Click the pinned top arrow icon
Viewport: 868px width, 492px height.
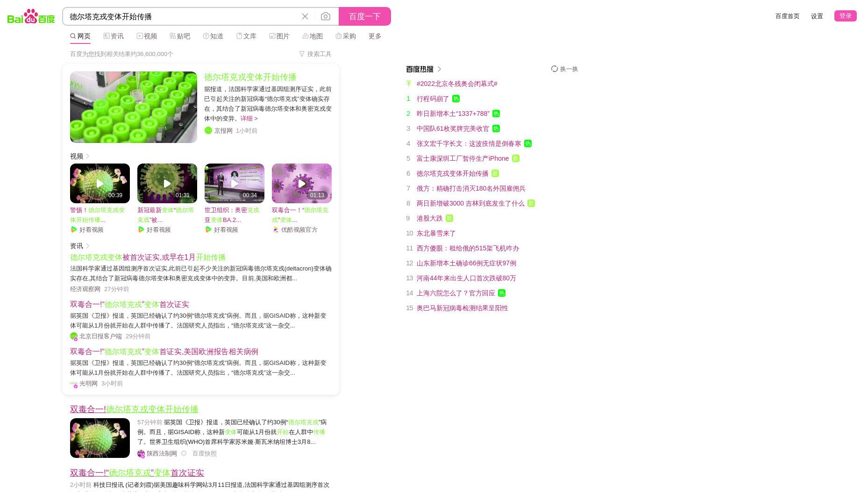point(409,84)
